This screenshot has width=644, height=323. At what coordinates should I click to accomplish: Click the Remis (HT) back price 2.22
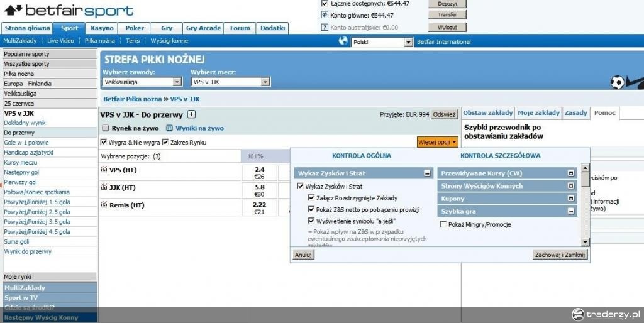click(x=260, y=208)
